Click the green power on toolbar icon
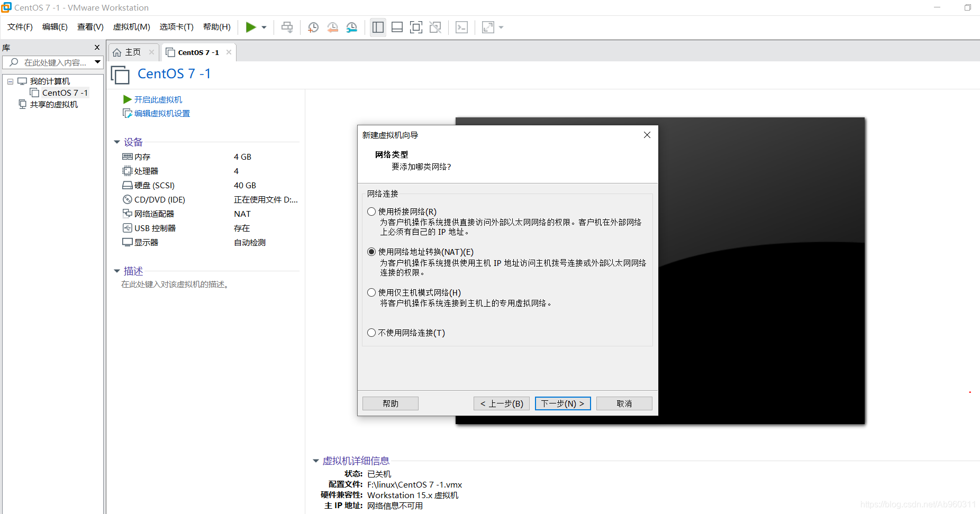This screenshot has height=514, width=980. (x=251, y=27)
